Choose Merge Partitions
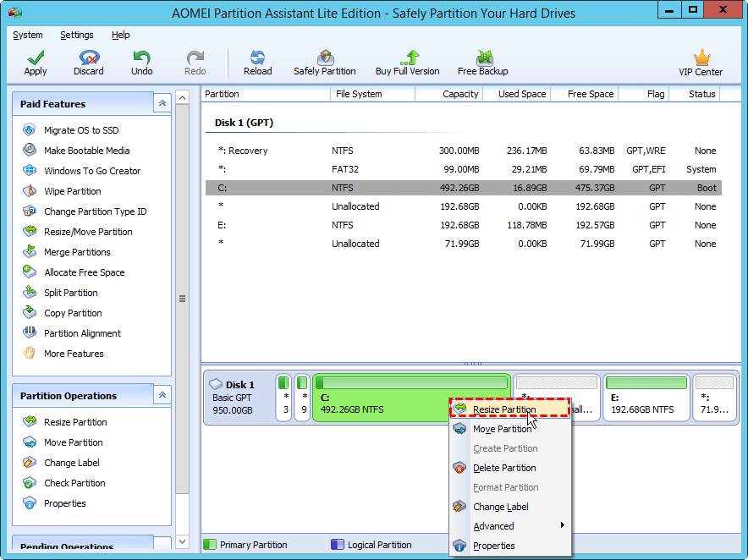748x560 pixels. click(77, 252)
